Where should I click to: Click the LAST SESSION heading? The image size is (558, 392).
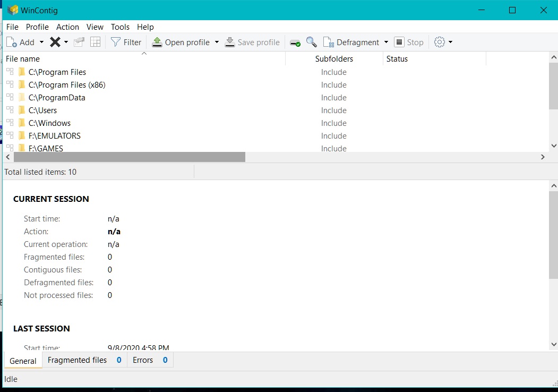pos(41,329)
